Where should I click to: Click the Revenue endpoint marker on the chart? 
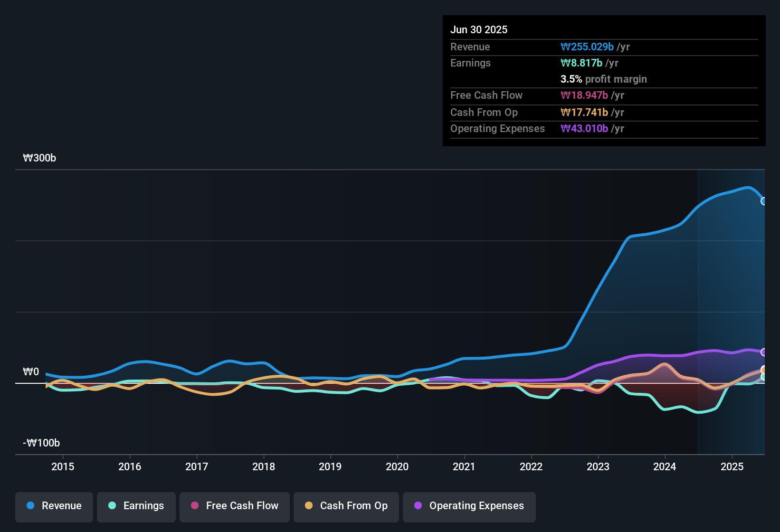764,202
